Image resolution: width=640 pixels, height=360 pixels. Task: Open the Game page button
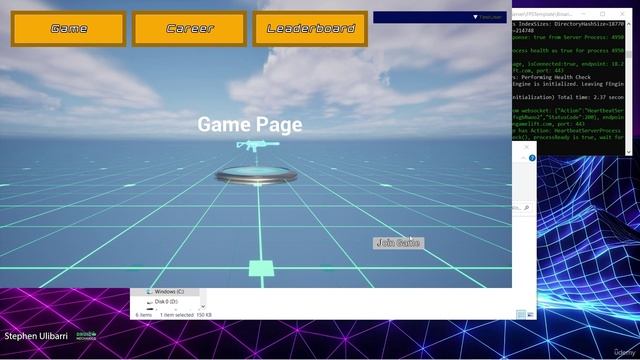[x=68, y=29]
